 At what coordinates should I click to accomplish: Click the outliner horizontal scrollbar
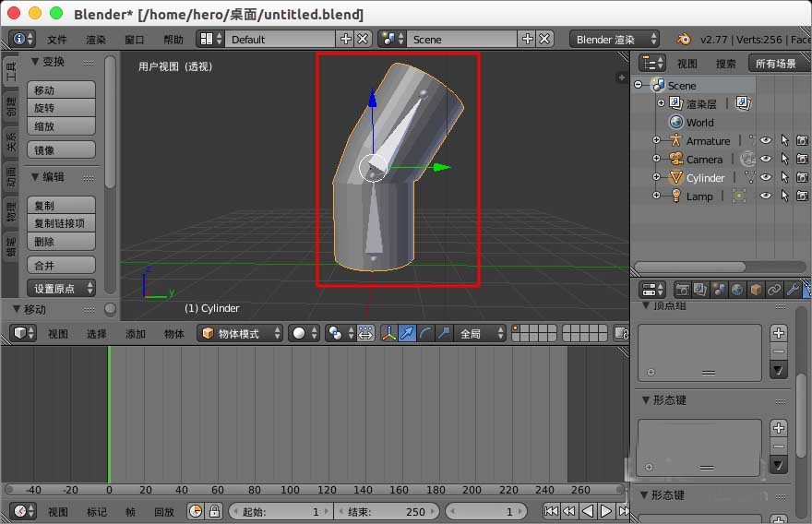[x=690, y=267]
